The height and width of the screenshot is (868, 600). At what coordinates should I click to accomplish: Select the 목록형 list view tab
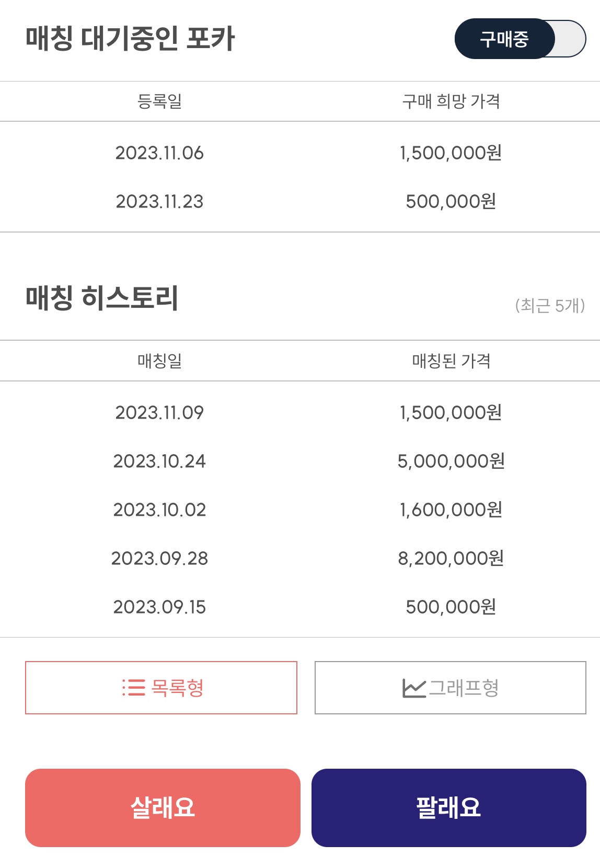coord(161,688)
